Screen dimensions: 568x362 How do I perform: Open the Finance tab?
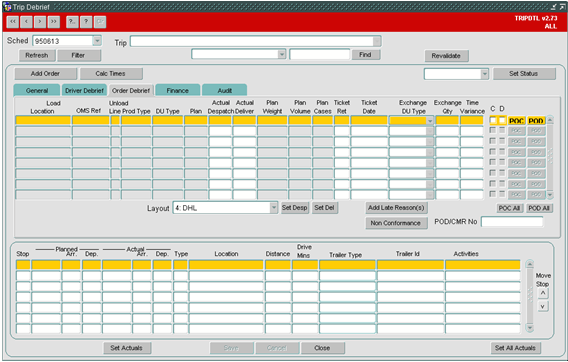[x=178, y=91]
